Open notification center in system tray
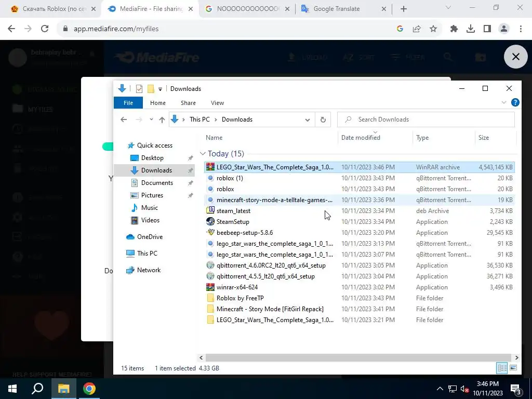The width and height of the screenshot is (532, 399). (516, 389)
